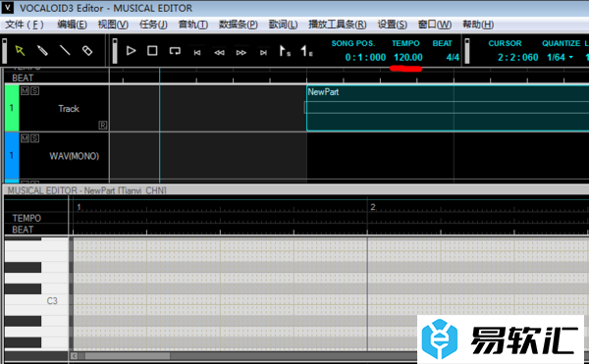Click the transport toolbar grip handle

(115, 51)
